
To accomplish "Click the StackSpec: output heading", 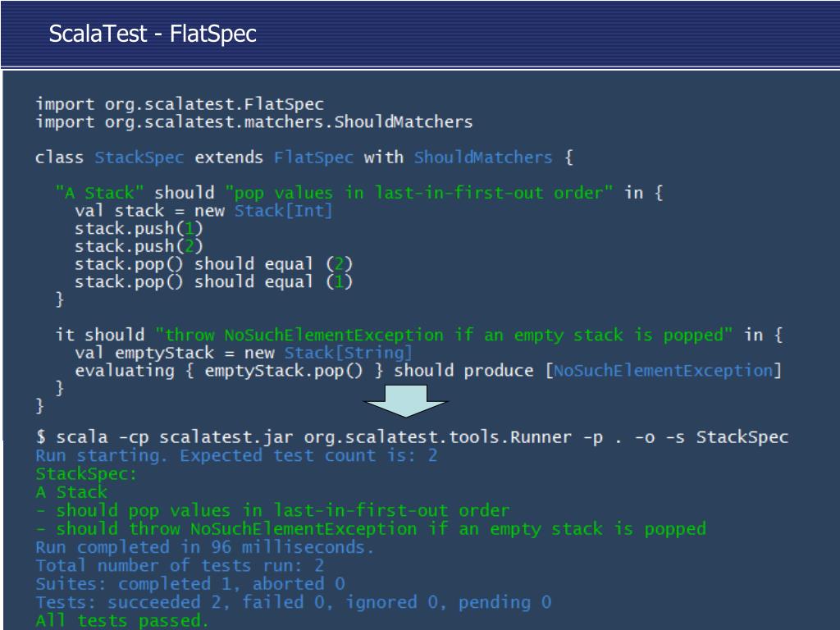I will click(x=86, y=474).
